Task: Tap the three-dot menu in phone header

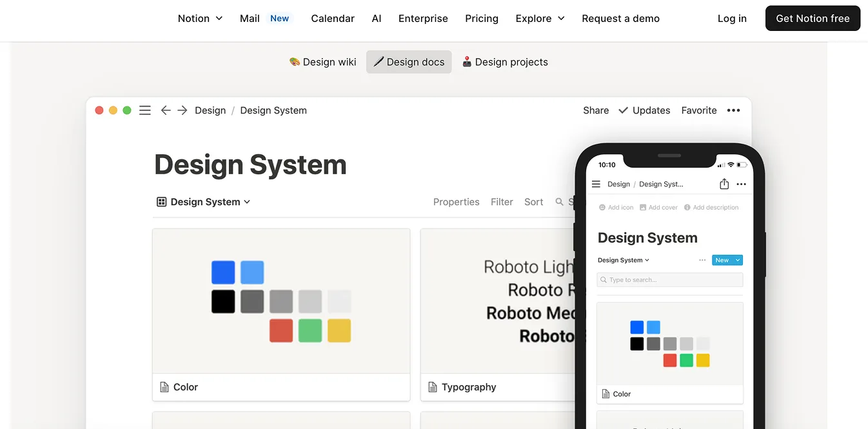Action: tap(741, 184)
